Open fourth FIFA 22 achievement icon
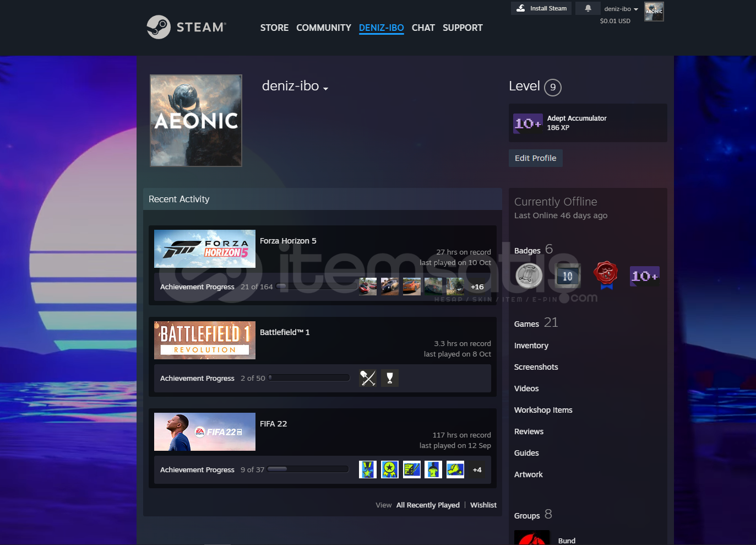 tap(433, 470)
